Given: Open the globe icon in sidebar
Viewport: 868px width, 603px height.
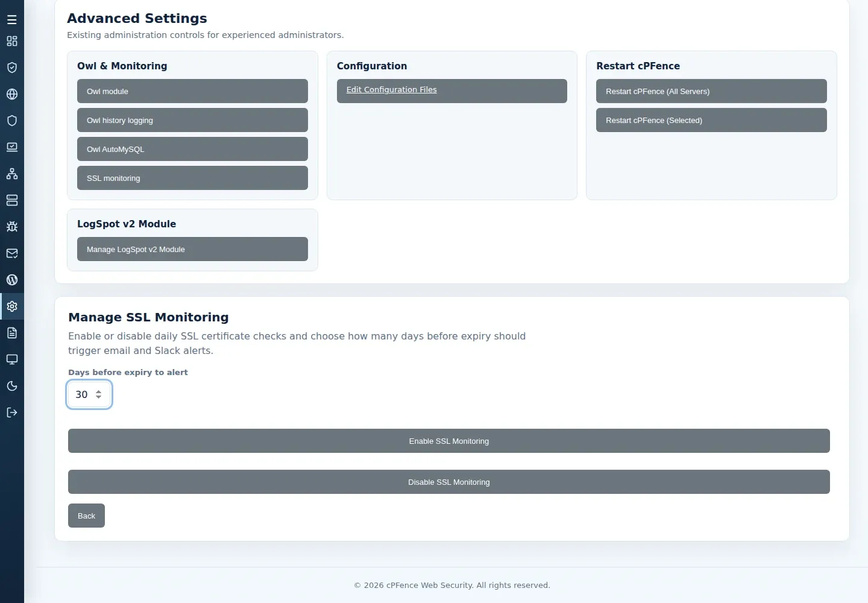Looking at the screenshot, I should [12, 94].
